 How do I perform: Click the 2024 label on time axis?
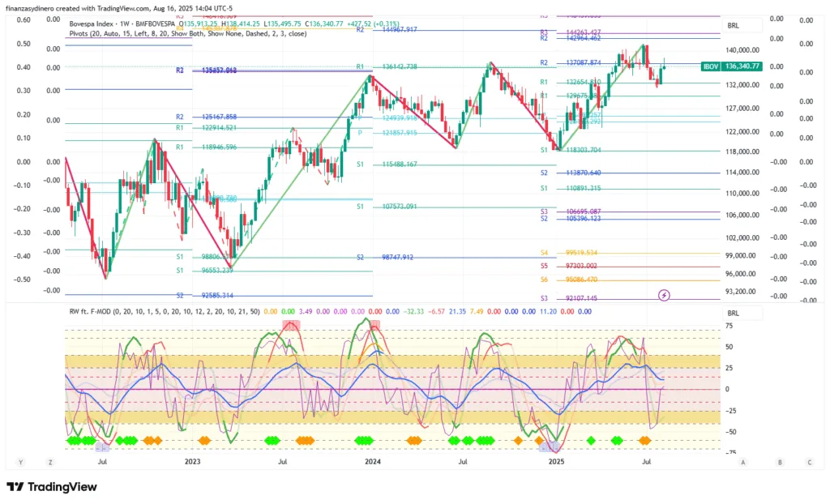[x=373, y=462]
